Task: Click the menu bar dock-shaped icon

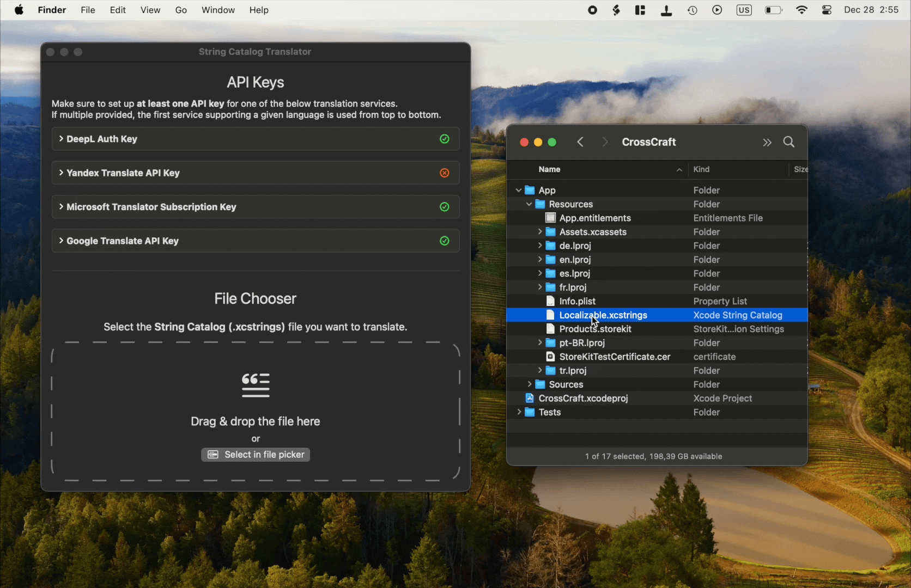Action: (666, 10)
